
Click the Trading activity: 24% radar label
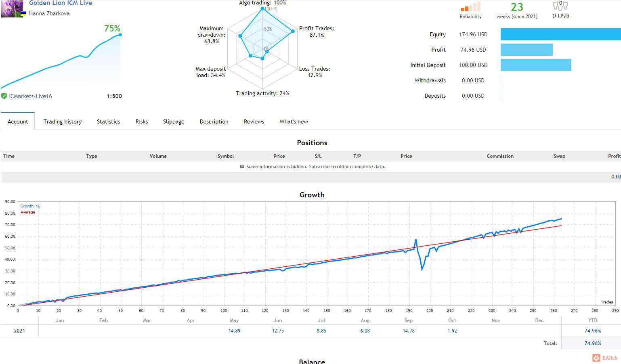[x=262, y=93]
